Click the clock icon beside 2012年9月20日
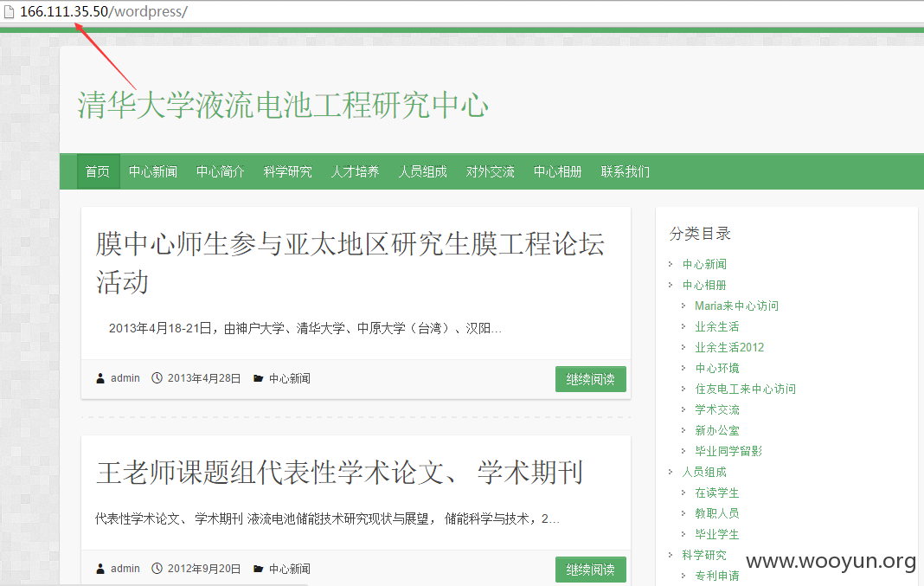This screenshot has width=924, height=586. [157, 569]
